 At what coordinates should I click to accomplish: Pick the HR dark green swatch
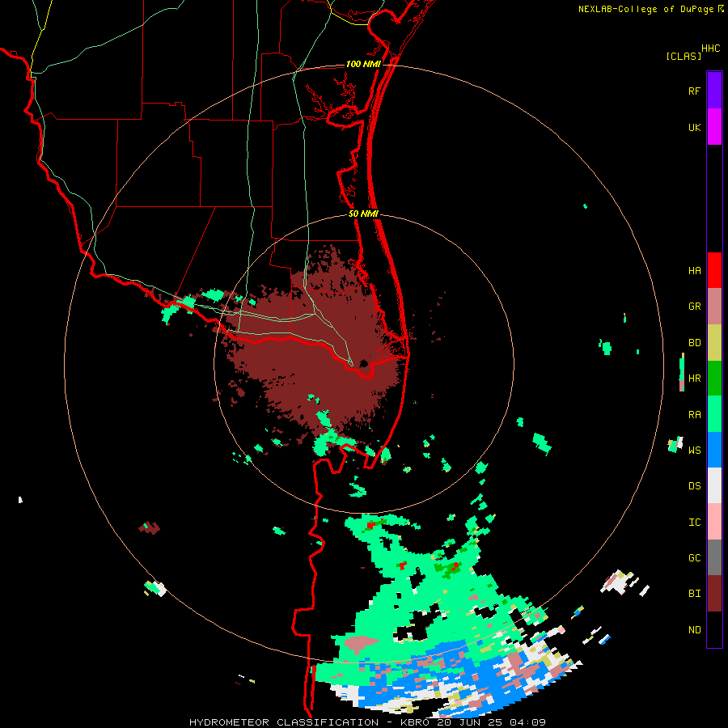coord(714,379)
